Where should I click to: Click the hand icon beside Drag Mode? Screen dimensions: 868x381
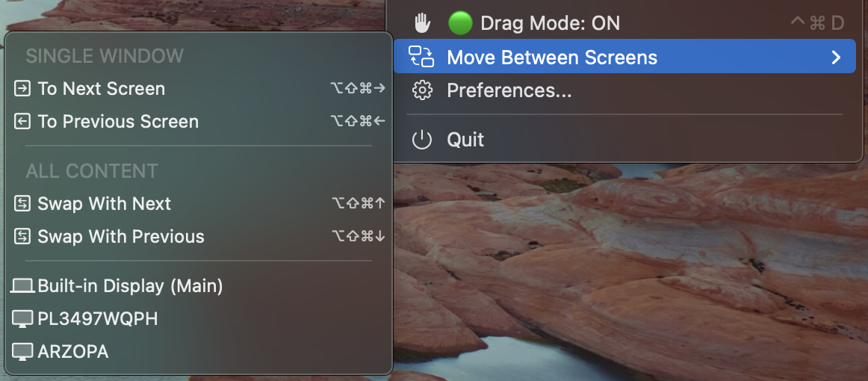[423, 23]
